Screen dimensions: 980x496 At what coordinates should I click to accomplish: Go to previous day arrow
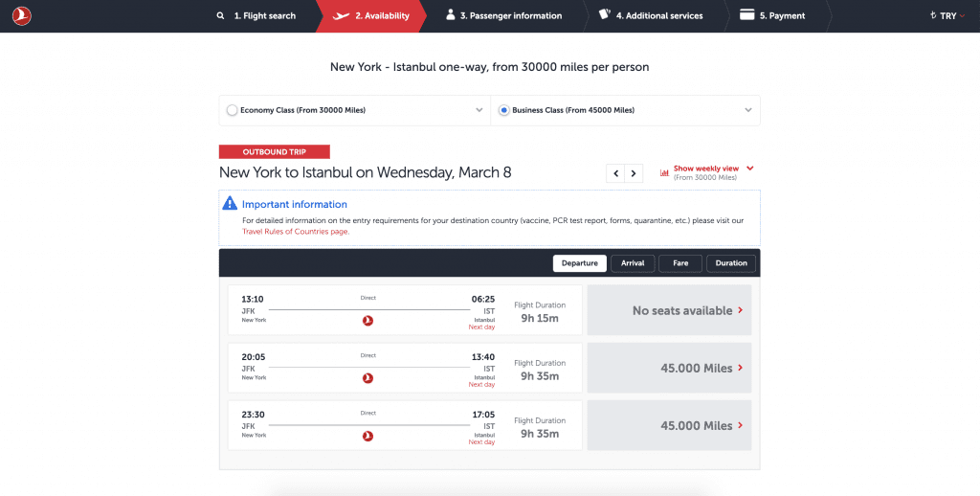615,173
